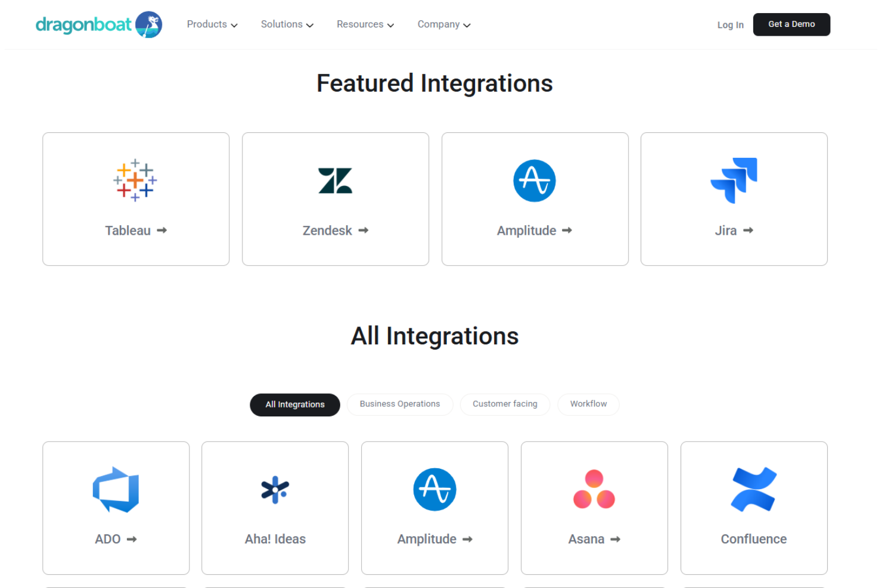882x588 pixels.
Task: Click the Jira logo icon
Action: click(734, 180)
